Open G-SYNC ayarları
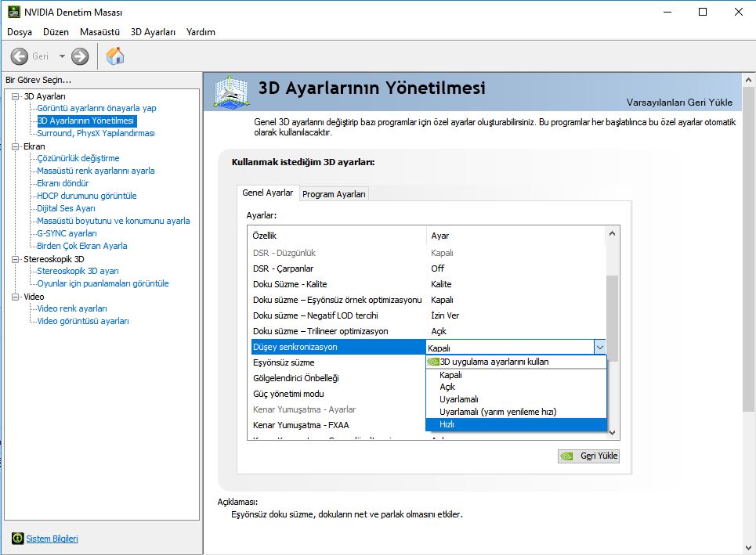 tap(67, 233)
